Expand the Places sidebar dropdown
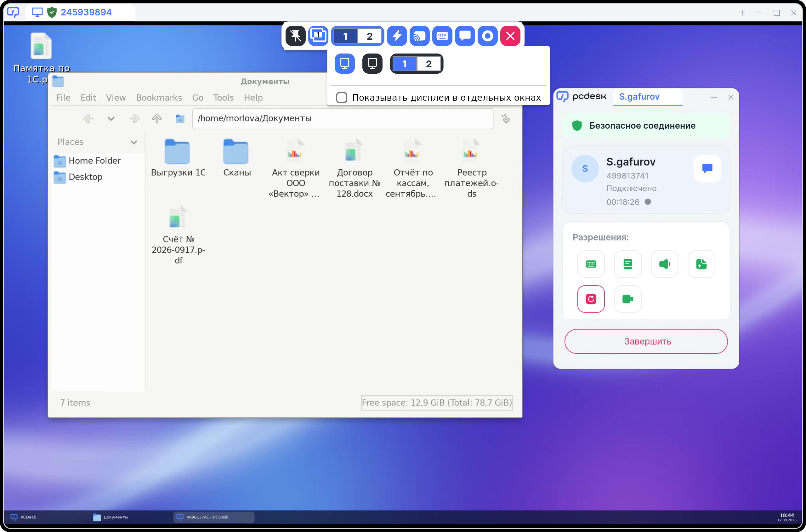 click(x=134, y=142)
